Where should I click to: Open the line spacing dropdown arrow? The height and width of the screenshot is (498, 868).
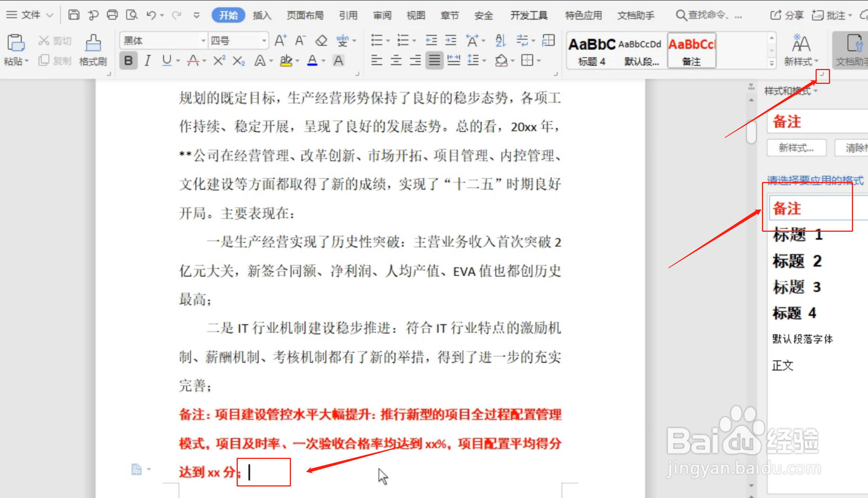pyautogui.click(x=484, y=60)
